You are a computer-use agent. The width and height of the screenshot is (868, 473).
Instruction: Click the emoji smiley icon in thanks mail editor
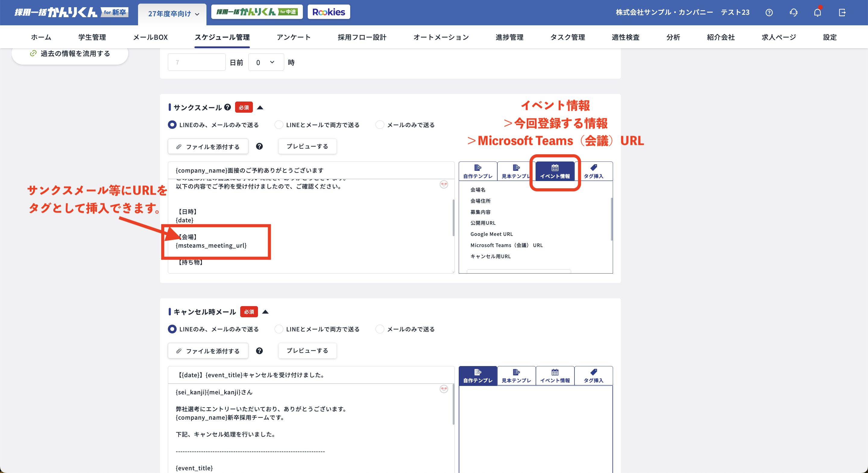click(444, 184)
